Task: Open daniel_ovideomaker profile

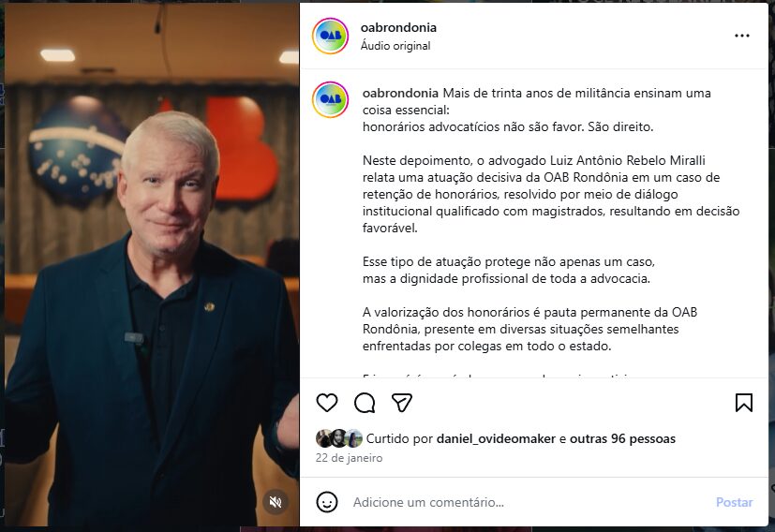Action: pyautogui.click(x=496, y=438)
